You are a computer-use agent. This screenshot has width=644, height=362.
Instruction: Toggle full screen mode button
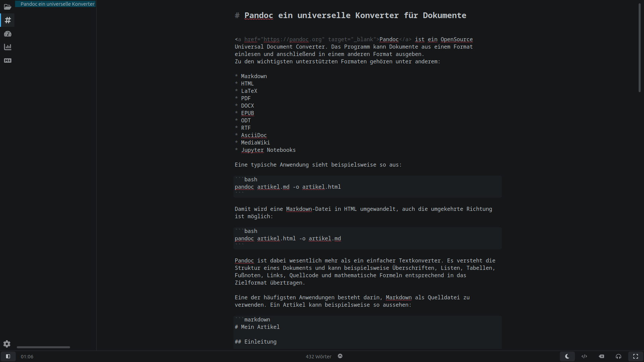636,356
